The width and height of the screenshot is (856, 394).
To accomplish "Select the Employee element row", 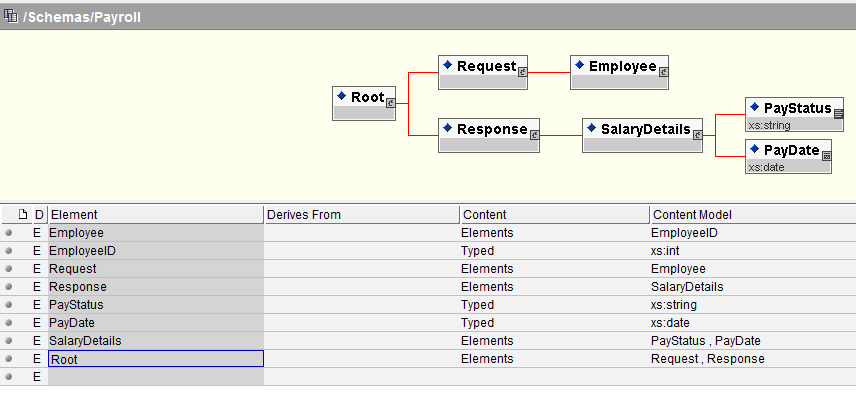I will click(x=428, y=233).
